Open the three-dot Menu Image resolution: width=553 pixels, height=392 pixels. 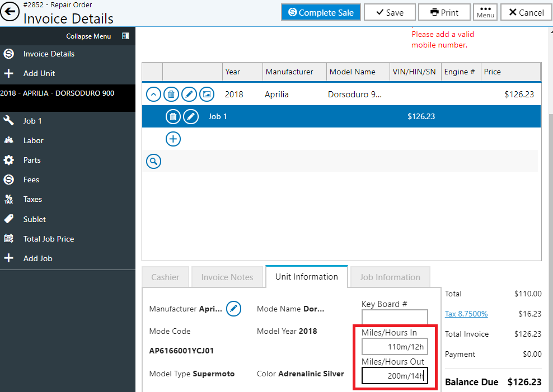pyautogui.click(x=485, y=12)
